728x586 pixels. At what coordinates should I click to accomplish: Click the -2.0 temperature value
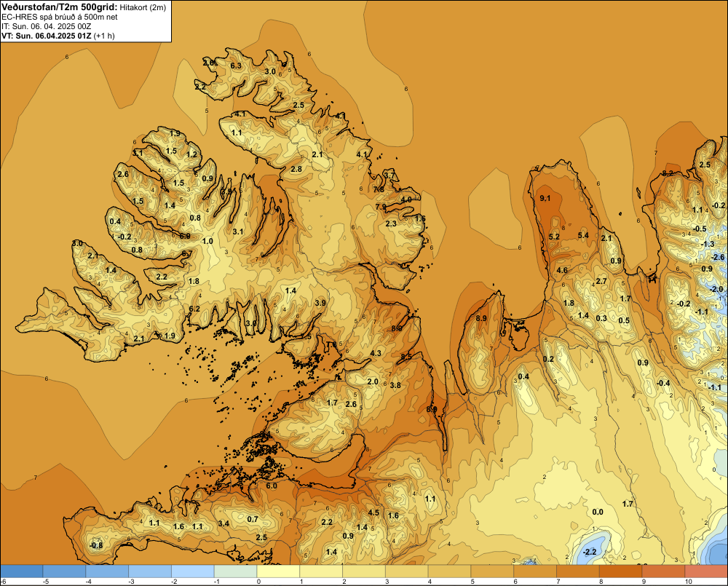[x=716, y=289]
